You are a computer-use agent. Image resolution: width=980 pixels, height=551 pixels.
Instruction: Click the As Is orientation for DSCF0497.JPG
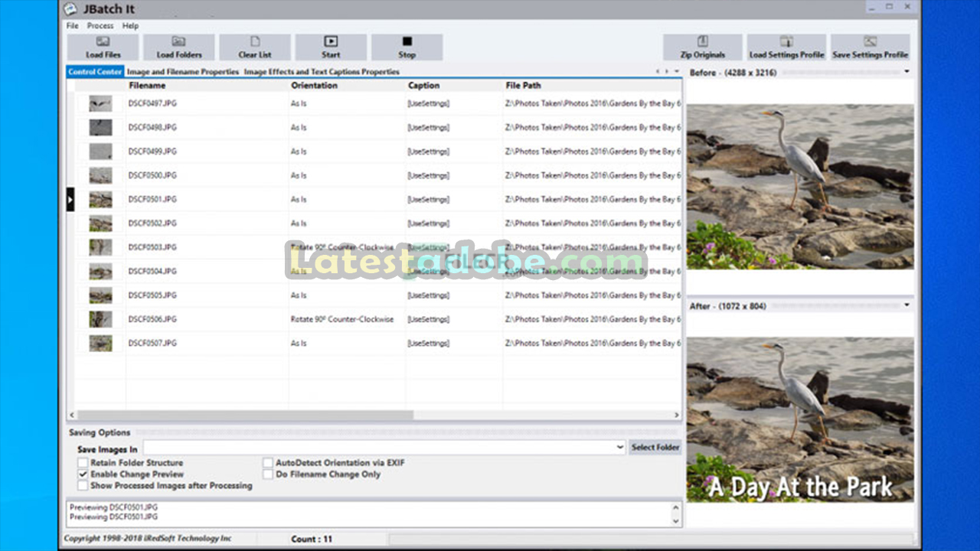click(x=299, y=103)
